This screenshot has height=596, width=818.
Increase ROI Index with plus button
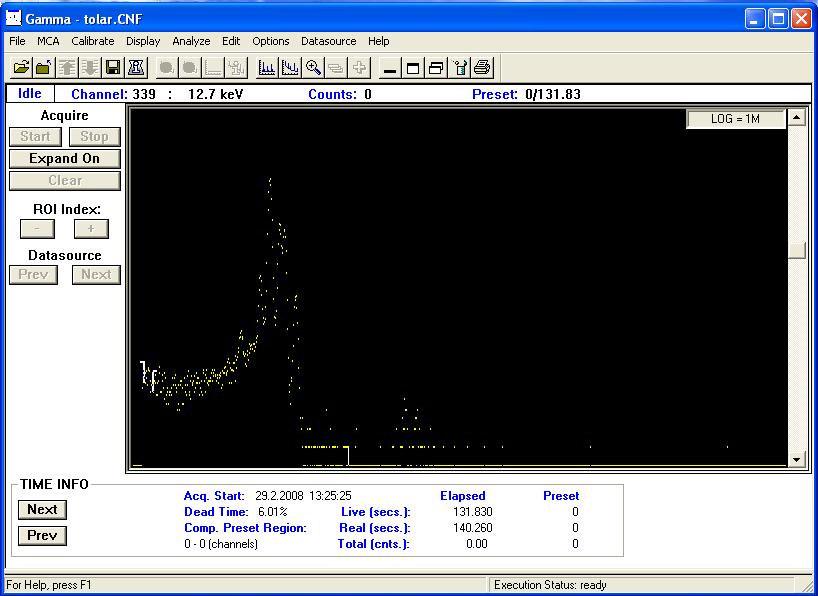91,229
